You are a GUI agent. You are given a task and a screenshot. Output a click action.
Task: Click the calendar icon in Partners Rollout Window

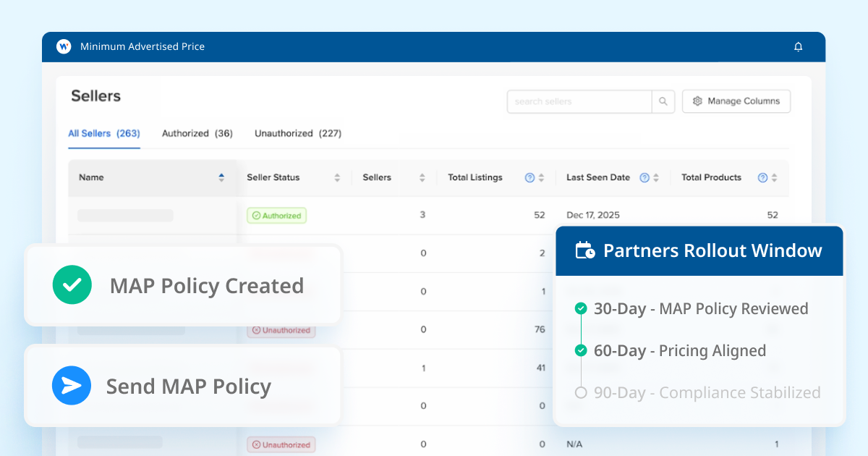584,251
